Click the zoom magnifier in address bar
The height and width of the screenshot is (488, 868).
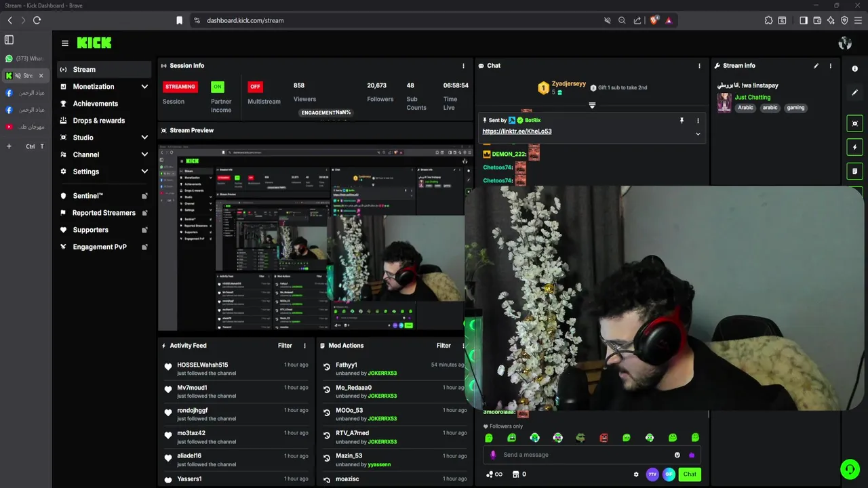coord(622,20)
